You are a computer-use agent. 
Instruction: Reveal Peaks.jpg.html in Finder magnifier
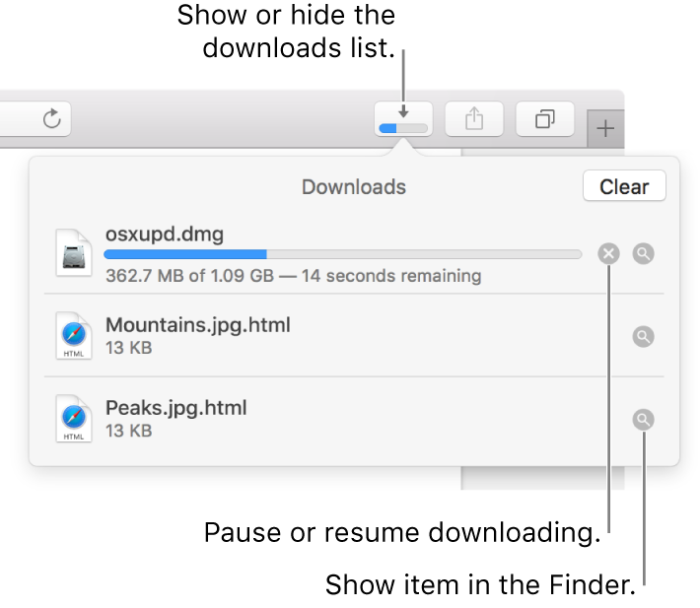[643, 420]
